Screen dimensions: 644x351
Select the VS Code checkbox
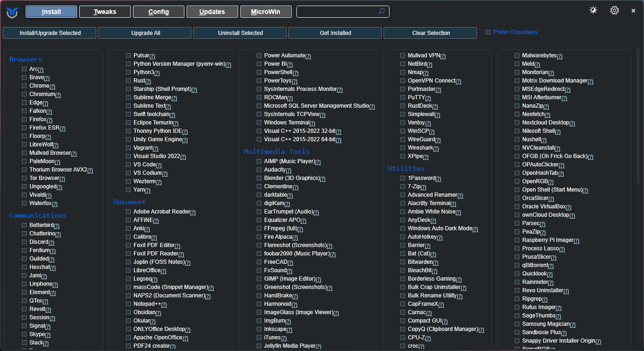click(128, 165)
